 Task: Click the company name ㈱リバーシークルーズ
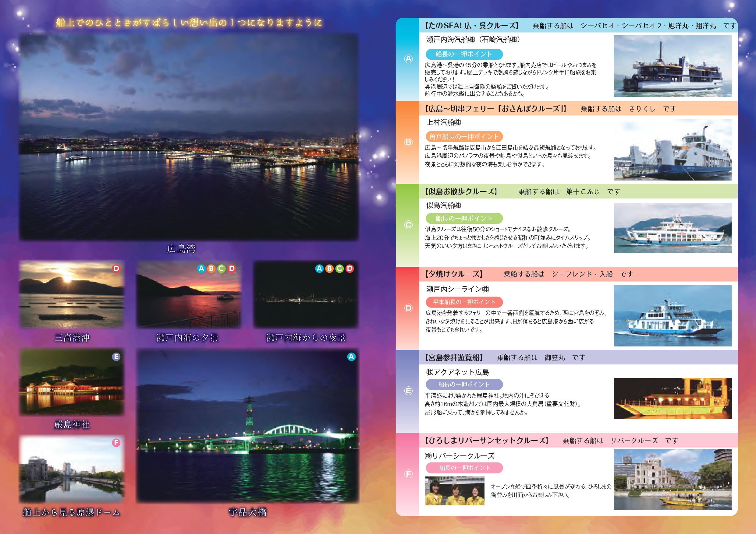[x=460, y=456]
